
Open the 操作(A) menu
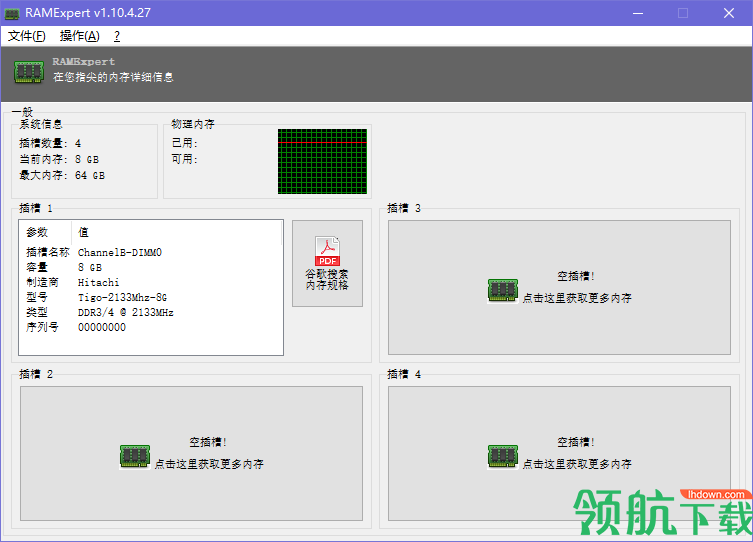80,36
